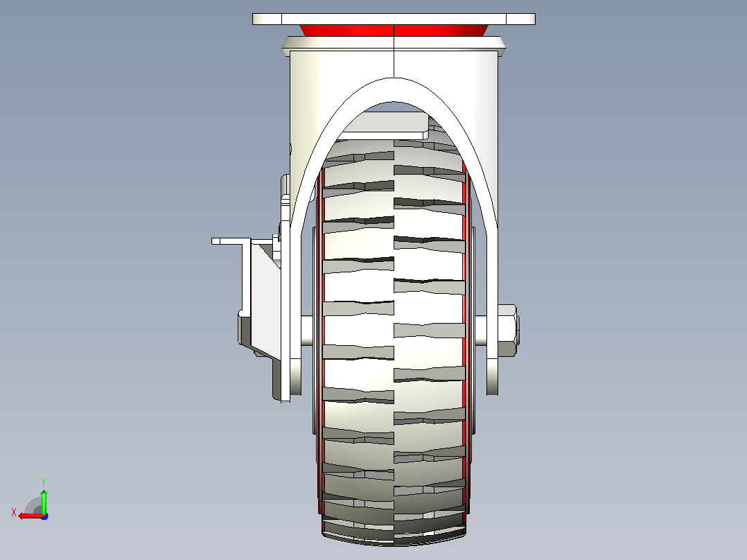Select the treaded wheel tire
This screenshot has width=747, height=560.
pos(394,329)
